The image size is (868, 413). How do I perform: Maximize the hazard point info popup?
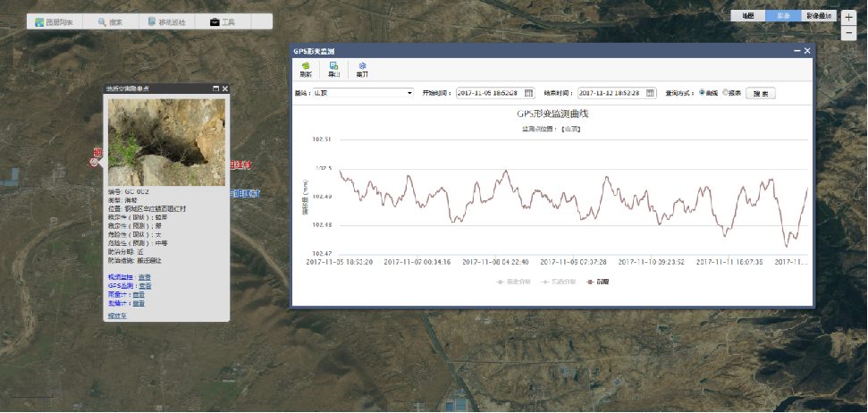pos(216,88)
